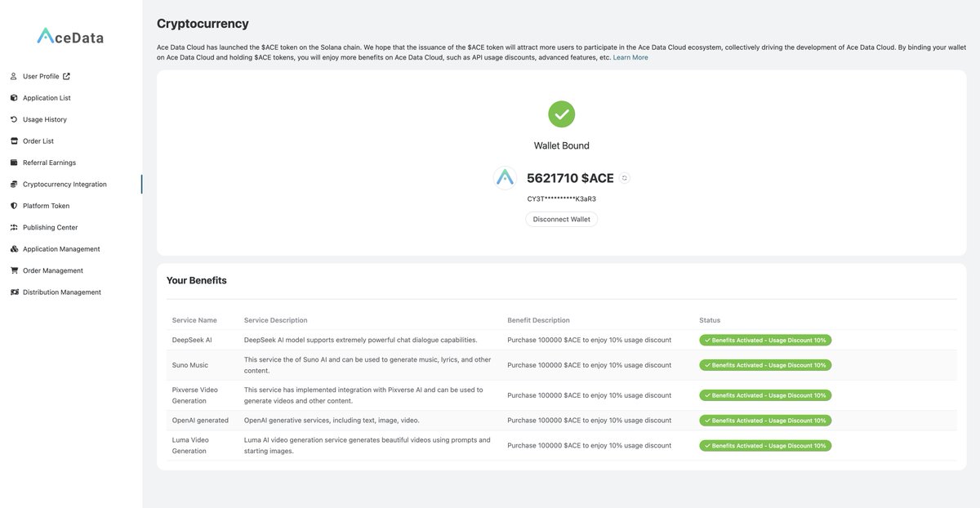Click Pixverse Video Generation Benefits Activated badge

point(765,395)
